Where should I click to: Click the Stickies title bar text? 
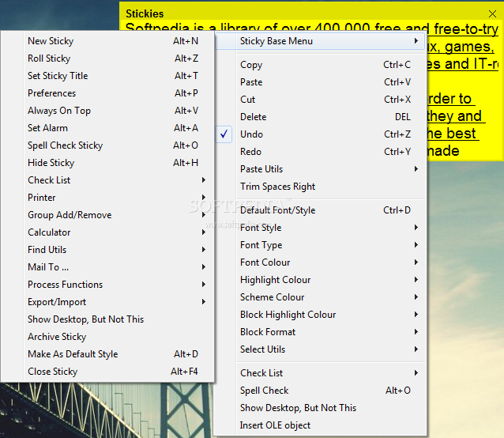coord(145,13)
